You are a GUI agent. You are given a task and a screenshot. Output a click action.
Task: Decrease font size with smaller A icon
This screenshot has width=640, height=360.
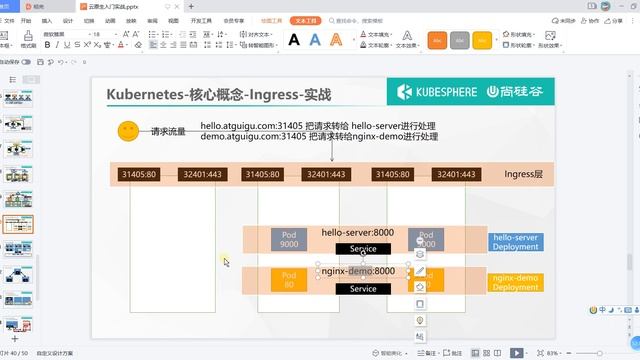(x=136, y=34)
